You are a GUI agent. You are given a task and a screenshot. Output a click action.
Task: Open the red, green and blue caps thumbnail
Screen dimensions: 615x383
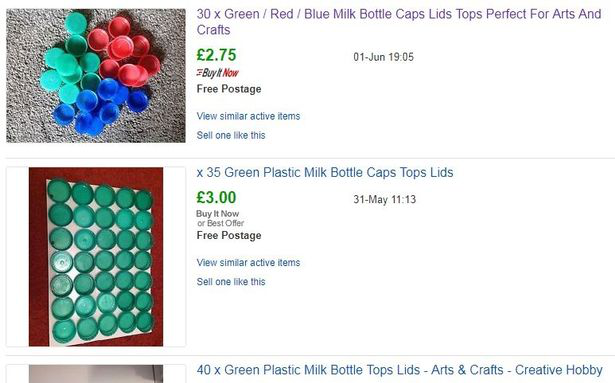click(x=96, y=76)
